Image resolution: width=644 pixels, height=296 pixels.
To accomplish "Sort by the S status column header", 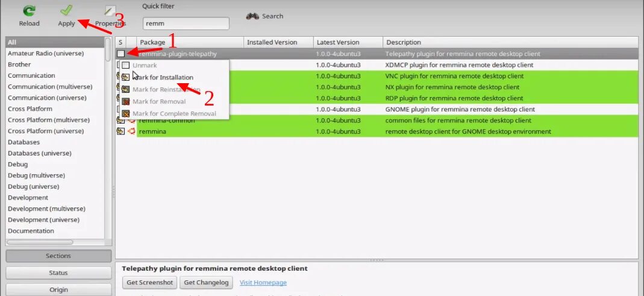I will pos(120,42).
